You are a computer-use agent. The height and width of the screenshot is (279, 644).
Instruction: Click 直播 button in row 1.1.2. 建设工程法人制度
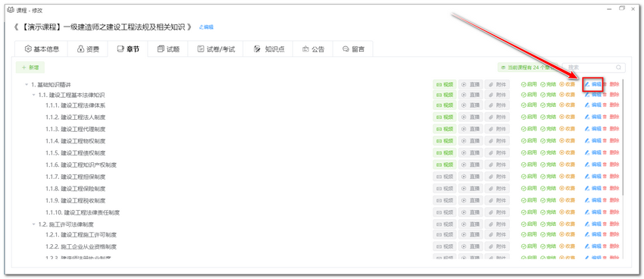click(470, 117)
